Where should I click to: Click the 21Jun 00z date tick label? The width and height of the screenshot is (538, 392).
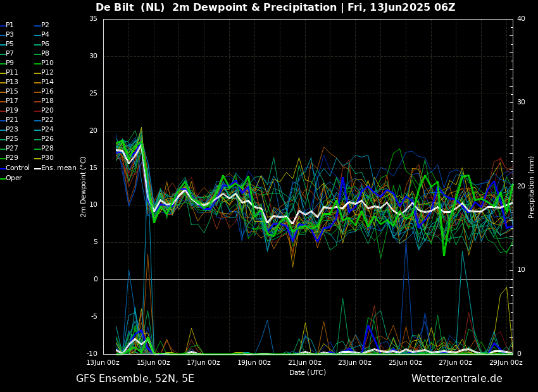point(304,363)
